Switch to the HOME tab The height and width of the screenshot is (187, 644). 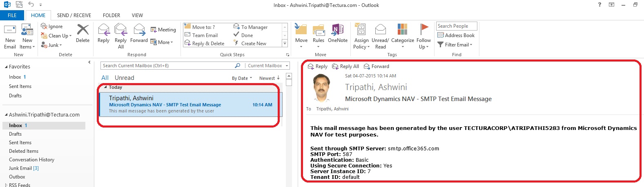38,15
